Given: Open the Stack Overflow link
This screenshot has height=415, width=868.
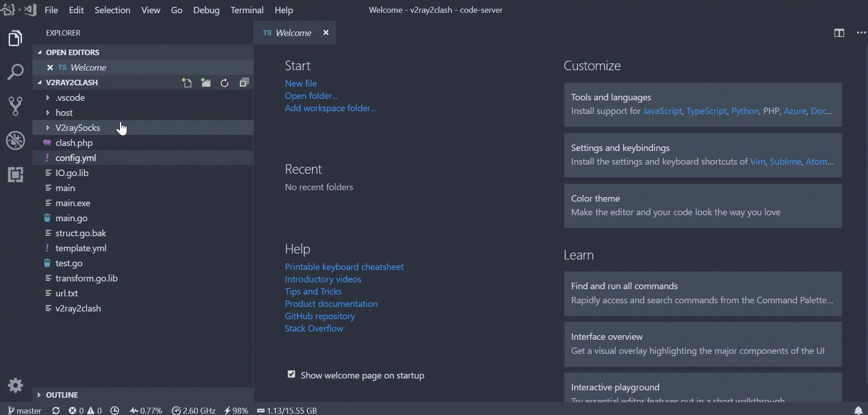Looking at the screenshot, I should coord(314,328).
